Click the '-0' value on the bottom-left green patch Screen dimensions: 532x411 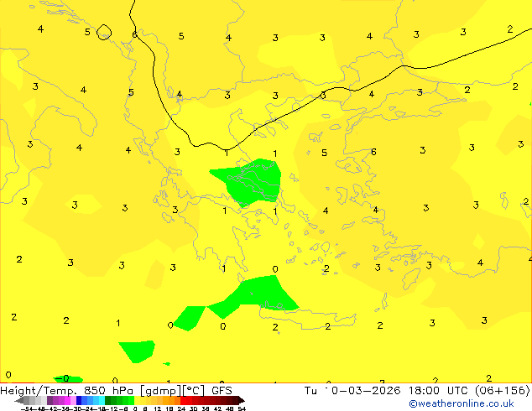point(62,377)
